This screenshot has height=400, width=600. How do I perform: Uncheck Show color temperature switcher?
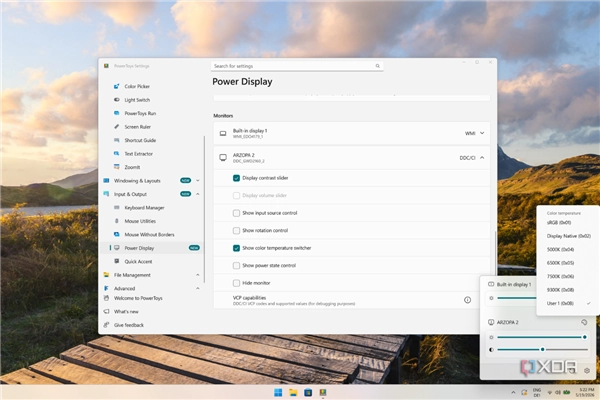pyautogui.click(x=236, y=248)
